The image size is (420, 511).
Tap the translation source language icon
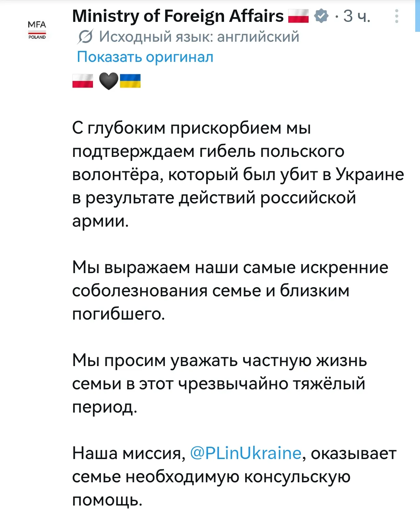pyautogui.click(x=85, y=37)
